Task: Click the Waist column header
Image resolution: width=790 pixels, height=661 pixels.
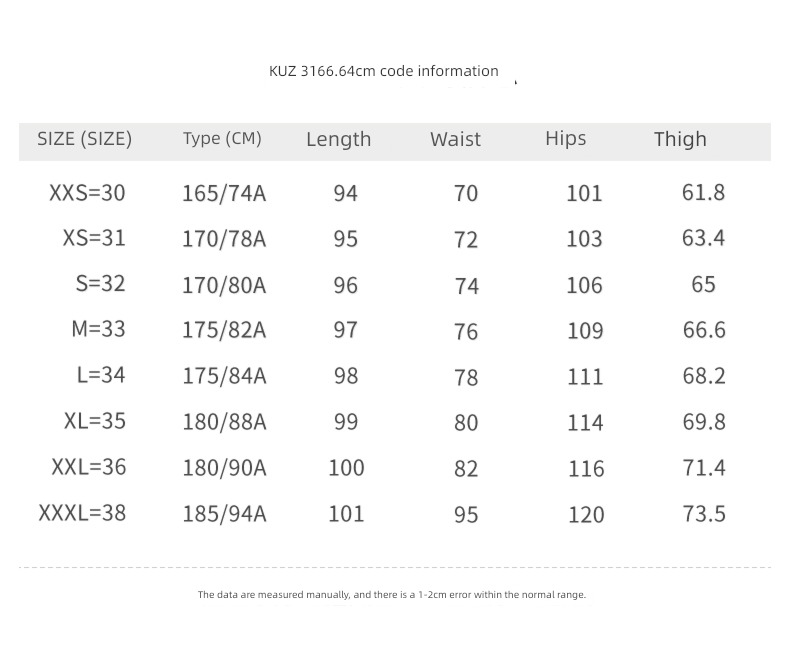Action: [x=455, y=139]
